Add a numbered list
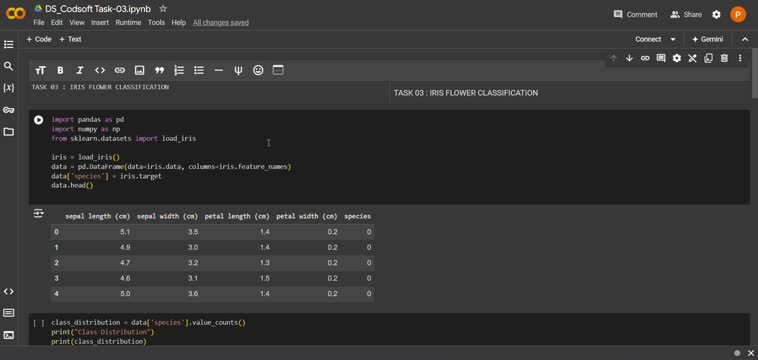 pos(179,71)
